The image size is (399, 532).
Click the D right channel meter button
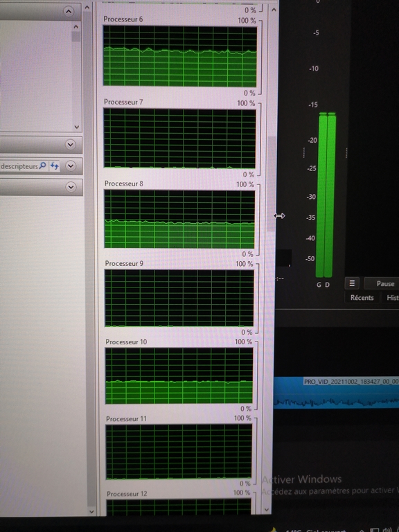point(328,285)
